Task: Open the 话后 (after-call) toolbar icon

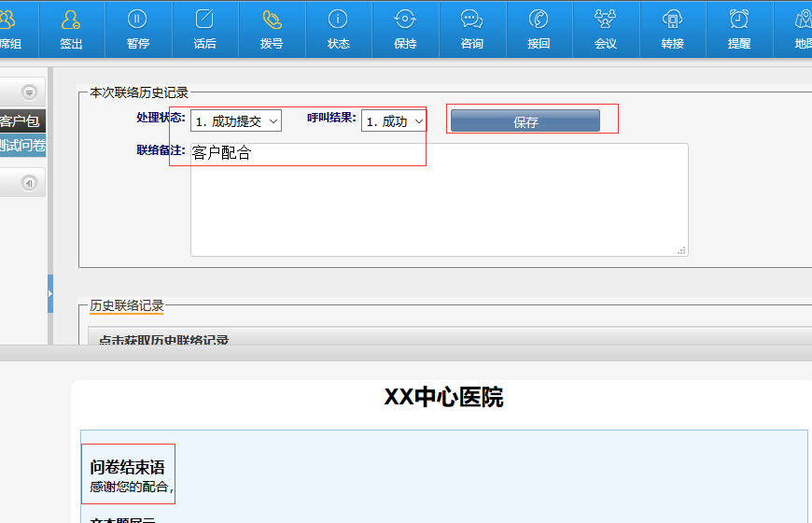Action: [x=204, y=21]
